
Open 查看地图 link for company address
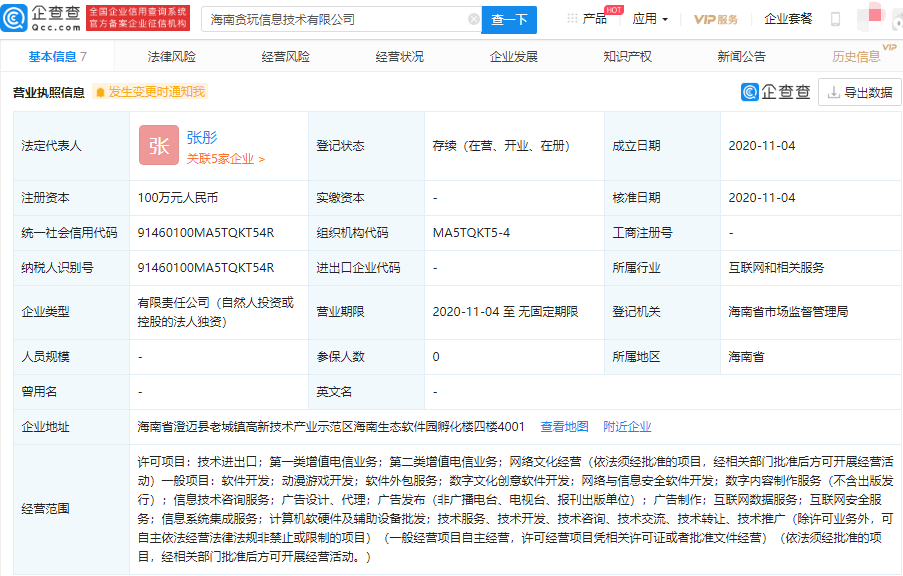pos(564,426)
